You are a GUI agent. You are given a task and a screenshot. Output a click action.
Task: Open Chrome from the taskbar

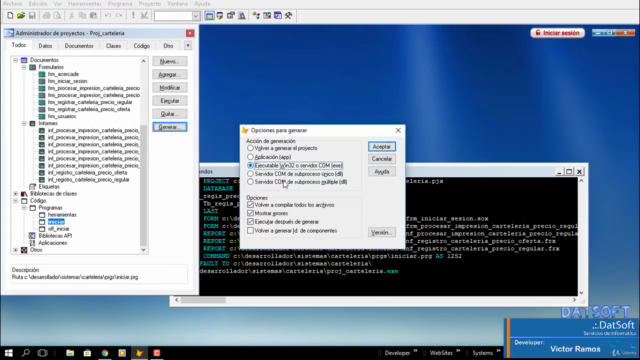pyautogui.click(x=105, y=353)
